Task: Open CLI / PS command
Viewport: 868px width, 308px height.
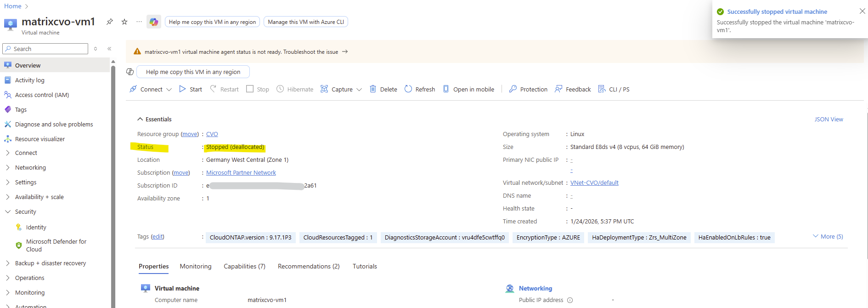Action: (614, 89)
